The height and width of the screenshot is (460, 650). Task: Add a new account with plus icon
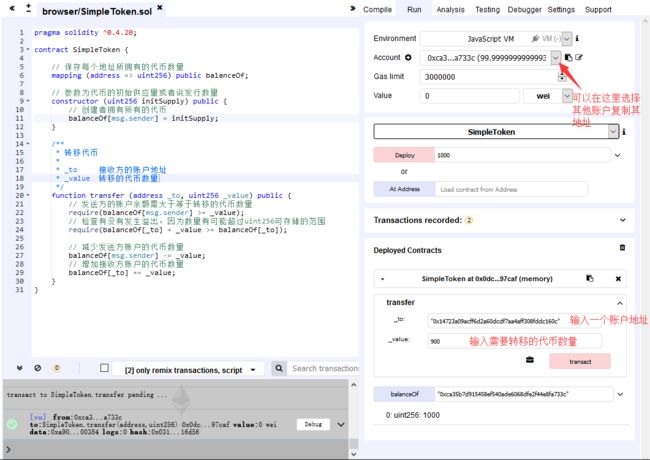408,58
